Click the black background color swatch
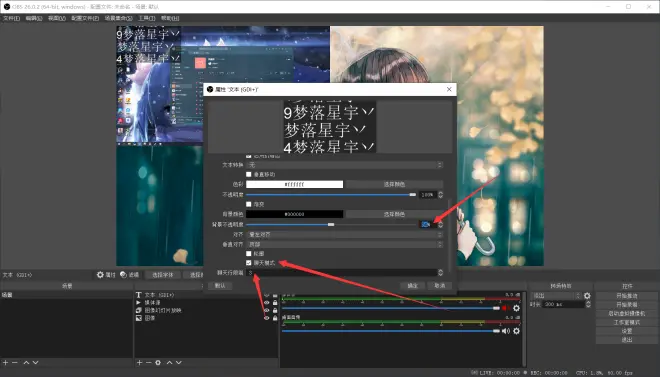The image size is (660, 377). click(x=295, y=214)
